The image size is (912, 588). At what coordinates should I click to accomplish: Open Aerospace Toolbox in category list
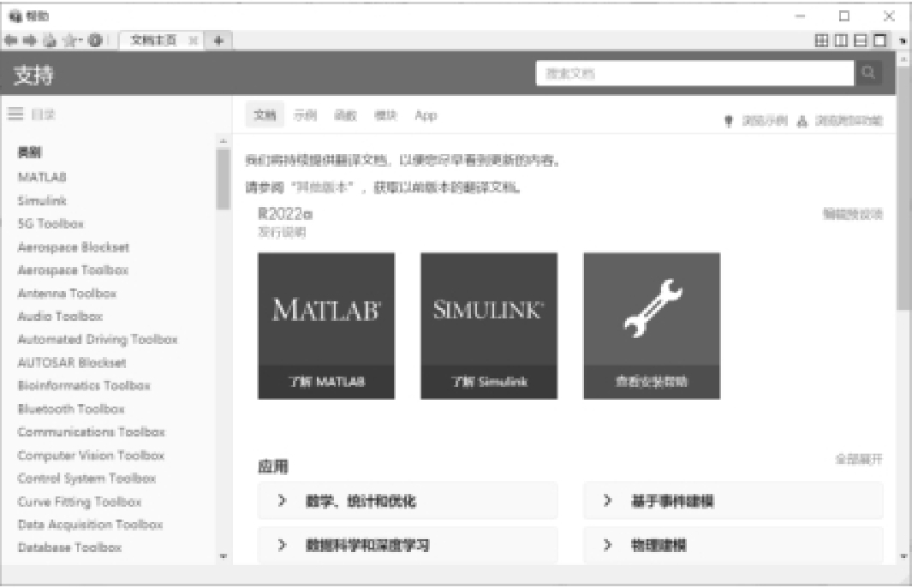73,270
